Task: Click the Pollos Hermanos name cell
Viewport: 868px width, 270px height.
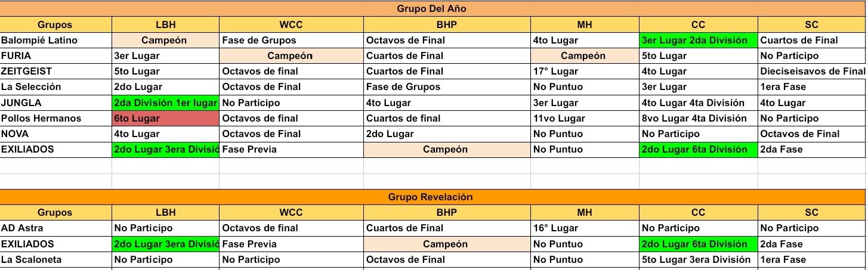Action: (55, 118)
